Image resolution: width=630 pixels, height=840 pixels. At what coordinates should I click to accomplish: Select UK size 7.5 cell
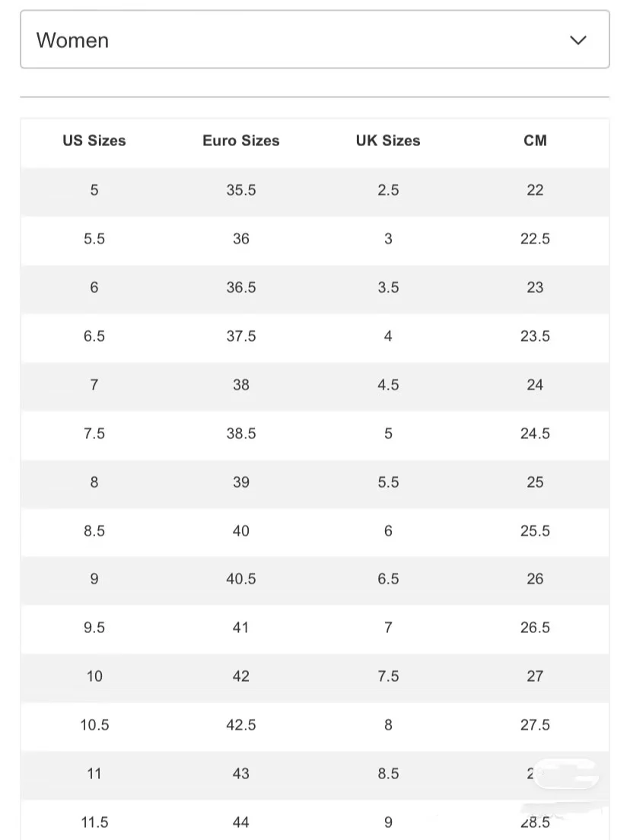click(x=388, y=676)
